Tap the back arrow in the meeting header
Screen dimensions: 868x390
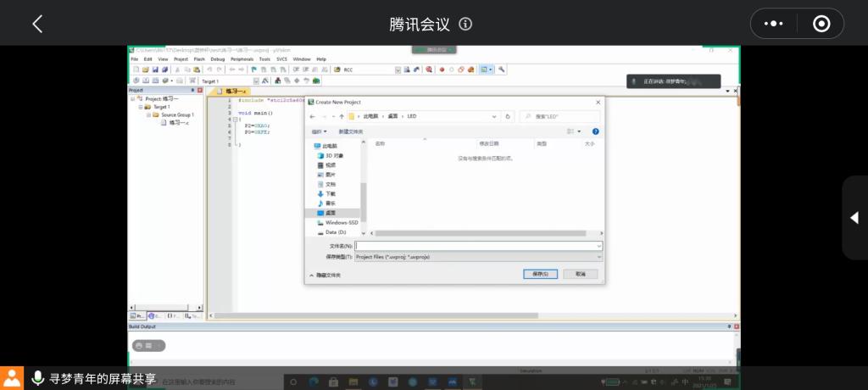37,24
